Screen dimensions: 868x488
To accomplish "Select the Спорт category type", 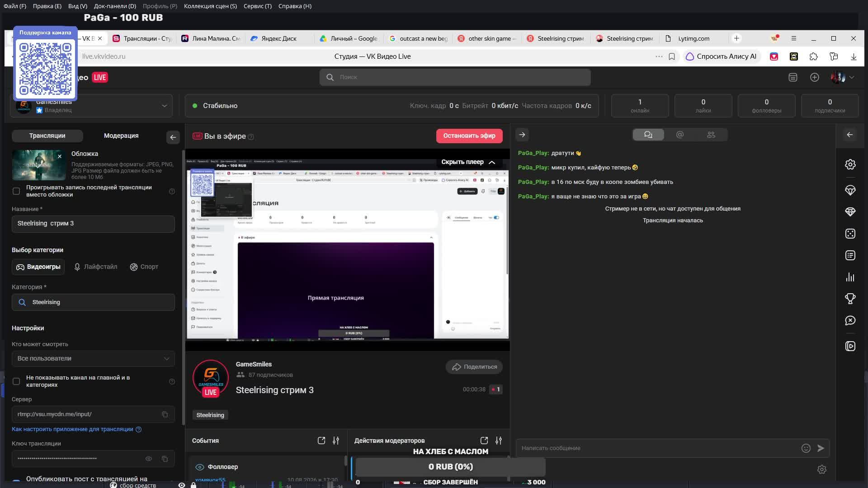I will pyautogui.click(x=144, y=267).
